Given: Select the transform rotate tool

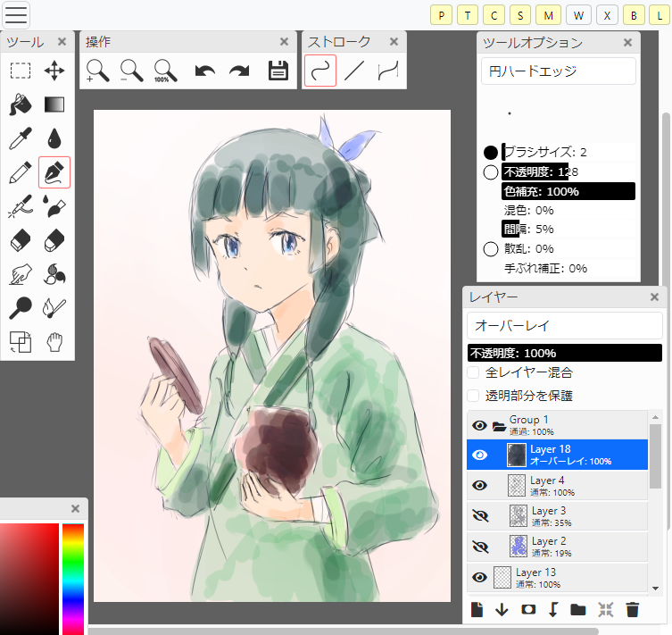Looking at the screenshot, I should [x=21, y=342].
